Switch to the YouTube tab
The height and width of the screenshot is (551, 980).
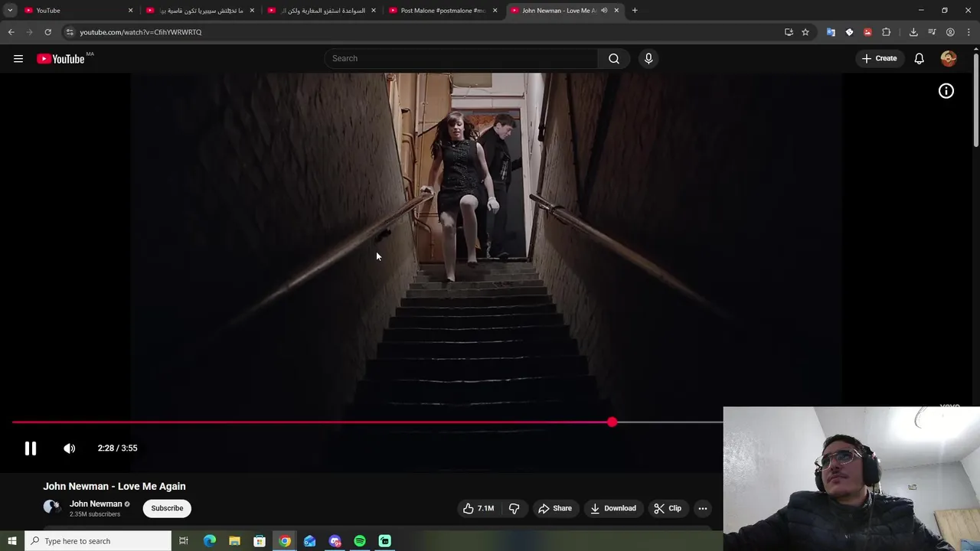click(78, 10)
